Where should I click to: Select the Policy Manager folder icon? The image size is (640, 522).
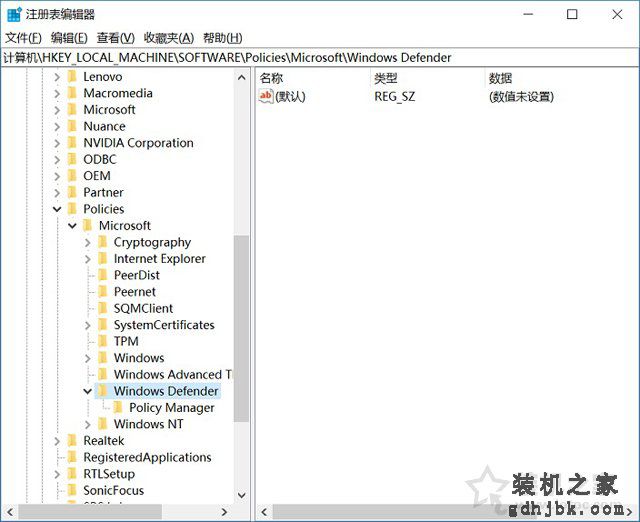click(x=118, y=407)
